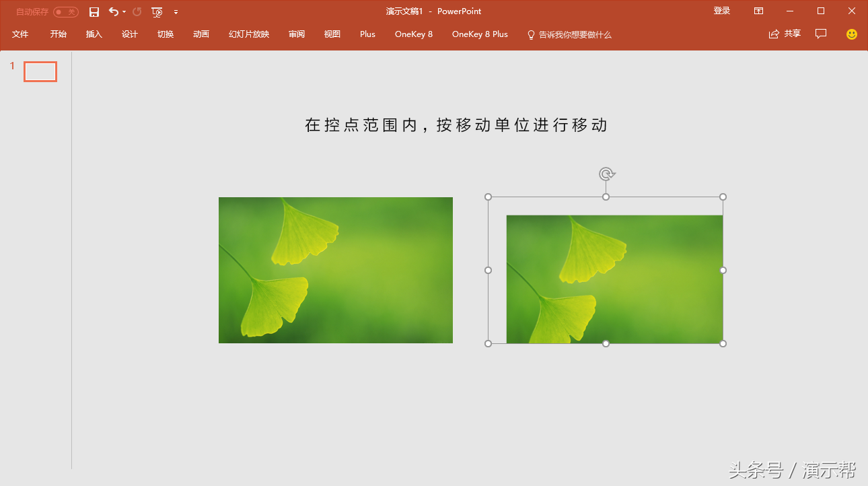Click the top-left resize handle of selected picture
The height and width of the screenshot is (486, 868).
pos(489,197)
